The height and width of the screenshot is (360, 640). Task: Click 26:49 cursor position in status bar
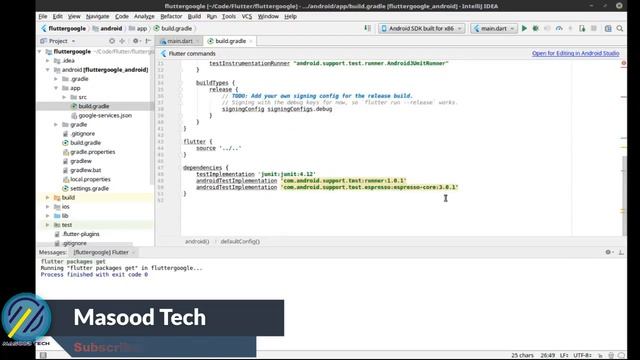(548, 355)
